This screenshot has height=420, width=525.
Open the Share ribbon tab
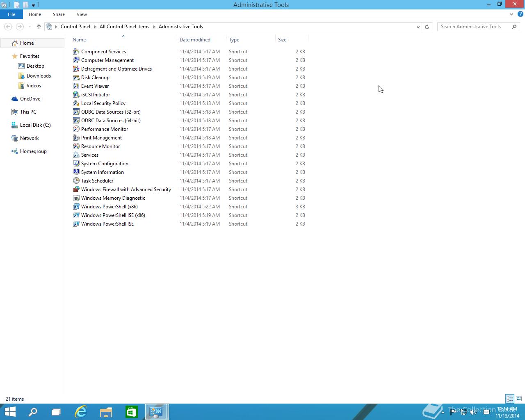(59, 14)
